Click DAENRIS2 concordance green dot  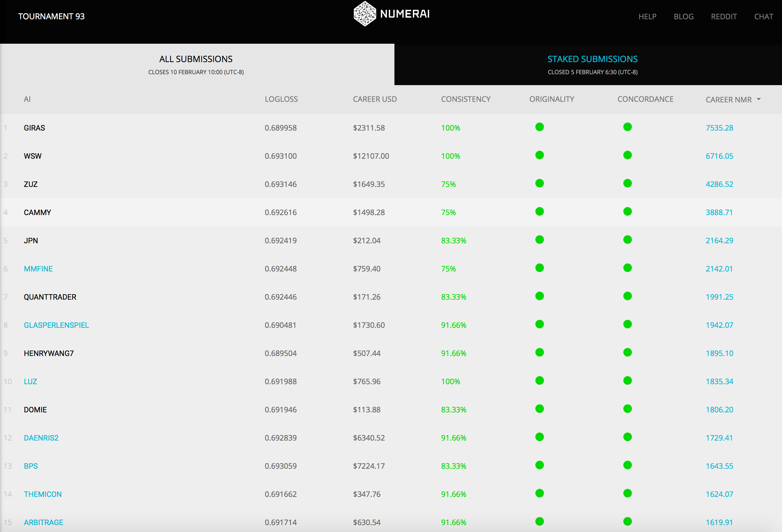[627, 437]
